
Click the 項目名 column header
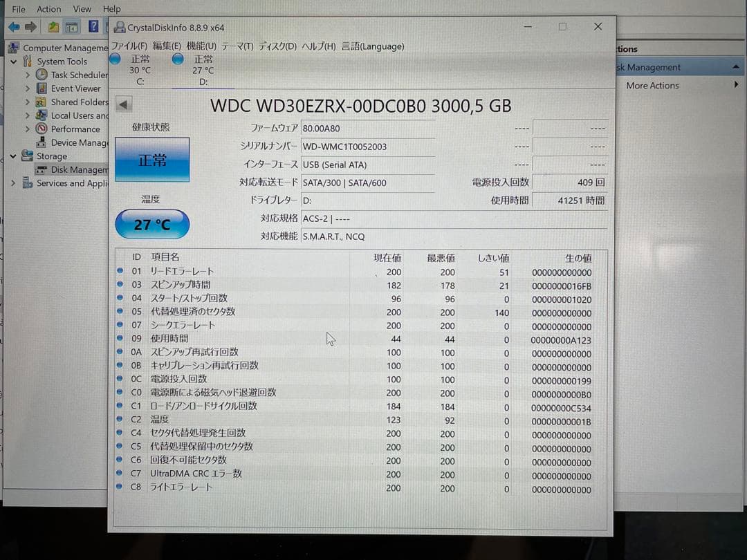[x=165, y=257]
